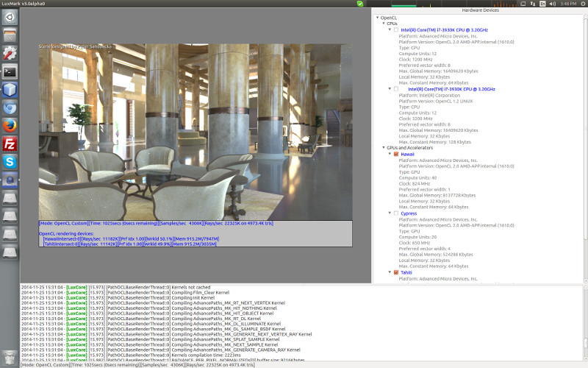The image size is (588, 368).
Task: Focus the running LuxMark dock icon
Action: click(x=10, y=180)
